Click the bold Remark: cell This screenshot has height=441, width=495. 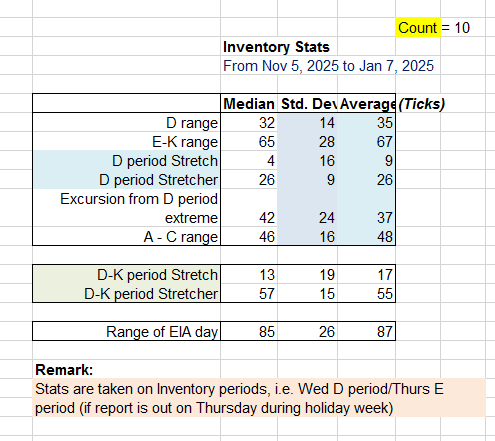(64, 370)
